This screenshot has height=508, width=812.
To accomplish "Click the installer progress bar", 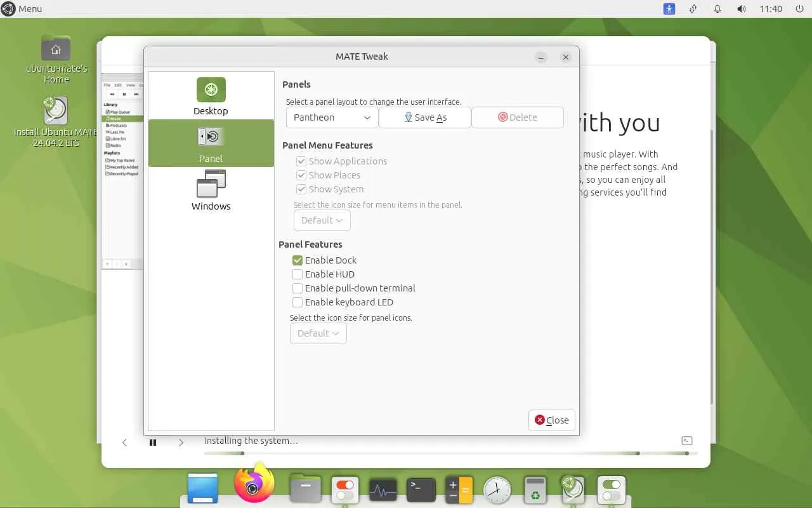I will point(451,453).
